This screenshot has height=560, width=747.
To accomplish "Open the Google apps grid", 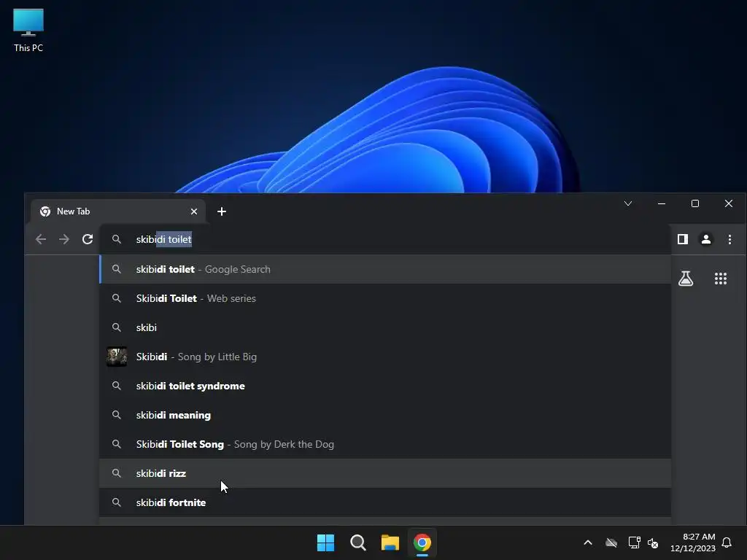I will [720, 279].
